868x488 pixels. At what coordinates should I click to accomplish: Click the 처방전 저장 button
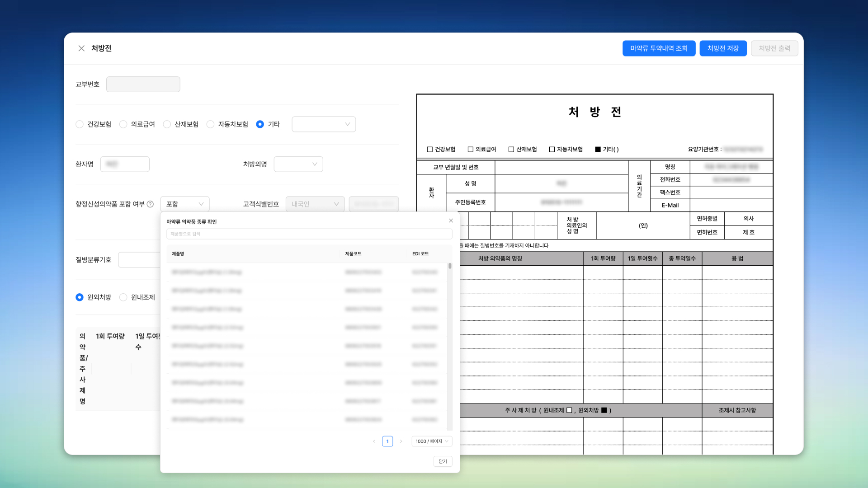[723, 48]
